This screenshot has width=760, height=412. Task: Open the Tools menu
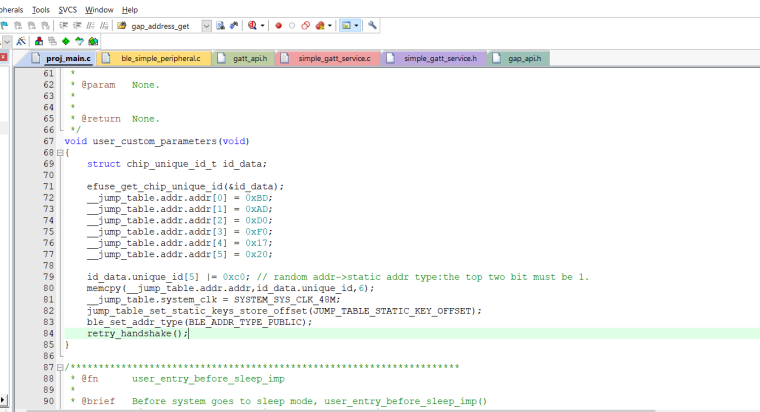click(x=40, y=8)
